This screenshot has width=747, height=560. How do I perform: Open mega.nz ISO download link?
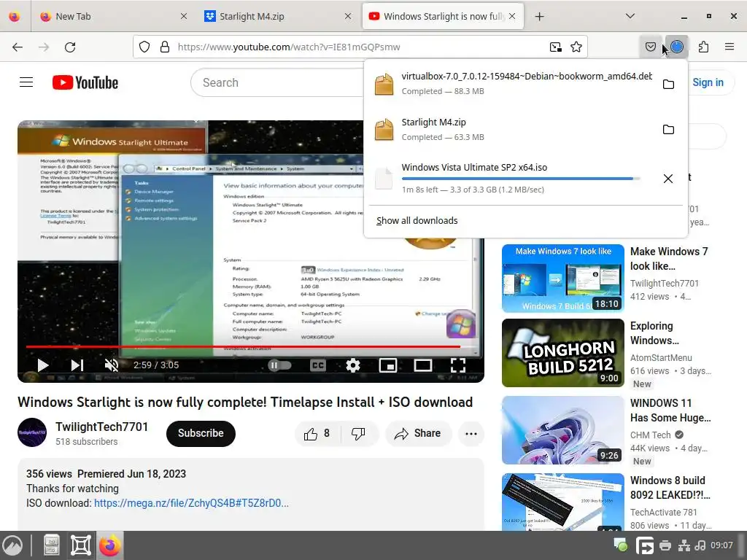click(x=191, y=503)
